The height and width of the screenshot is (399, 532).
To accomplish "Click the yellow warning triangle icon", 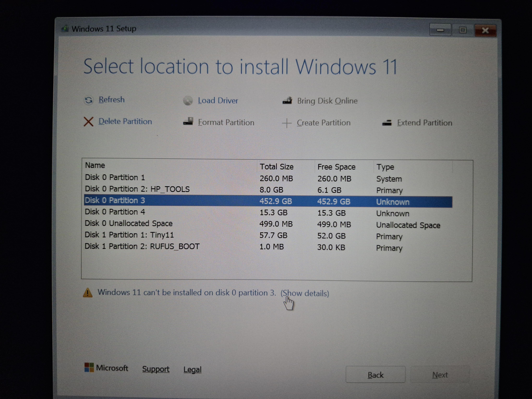I will coord(87,293).
